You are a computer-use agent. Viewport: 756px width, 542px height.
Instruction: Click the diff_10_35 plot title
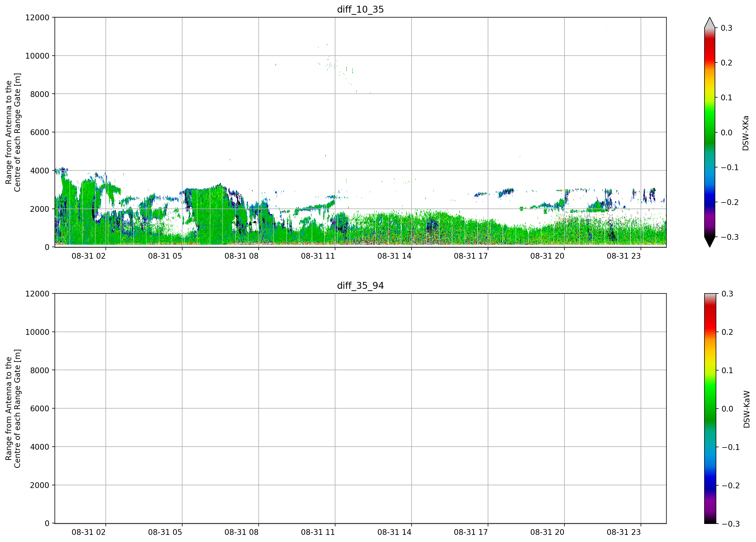click(x=360, y=9)
